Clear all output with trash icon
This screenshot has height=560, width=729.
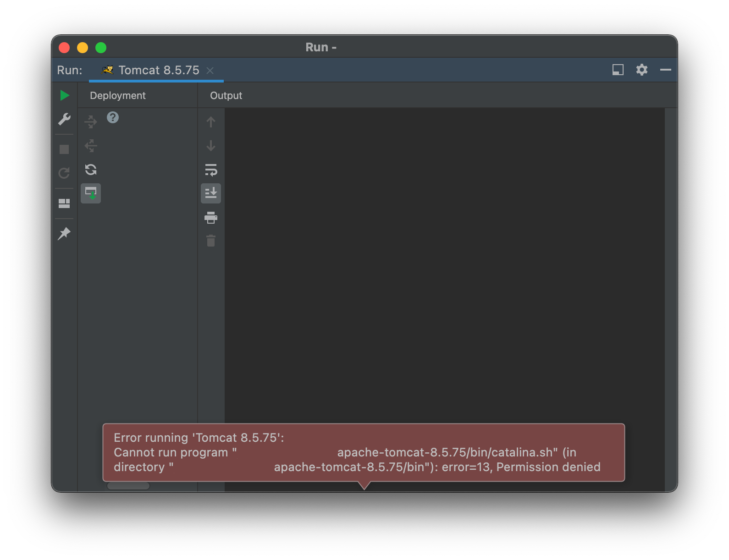coord(211,241)
